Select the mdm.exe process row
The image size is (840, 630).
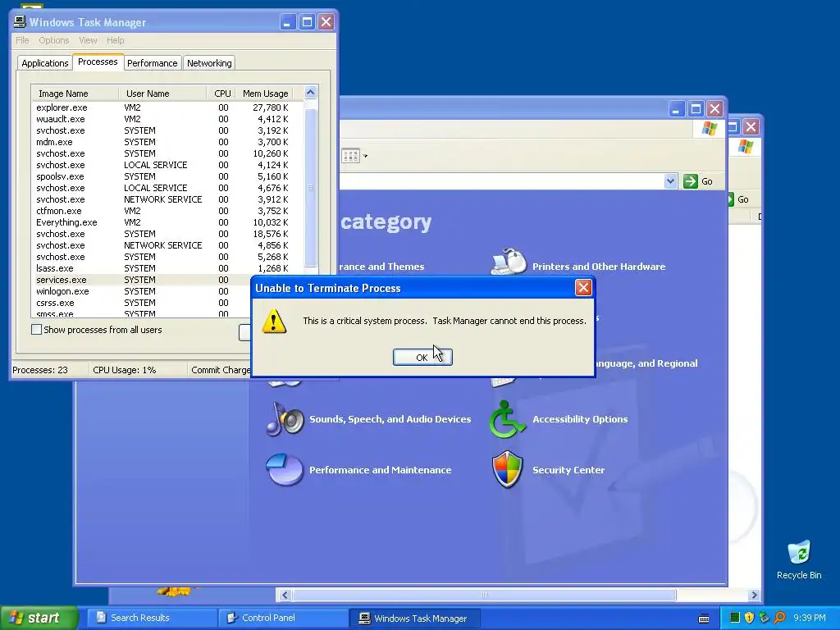(x=167, y=142)
